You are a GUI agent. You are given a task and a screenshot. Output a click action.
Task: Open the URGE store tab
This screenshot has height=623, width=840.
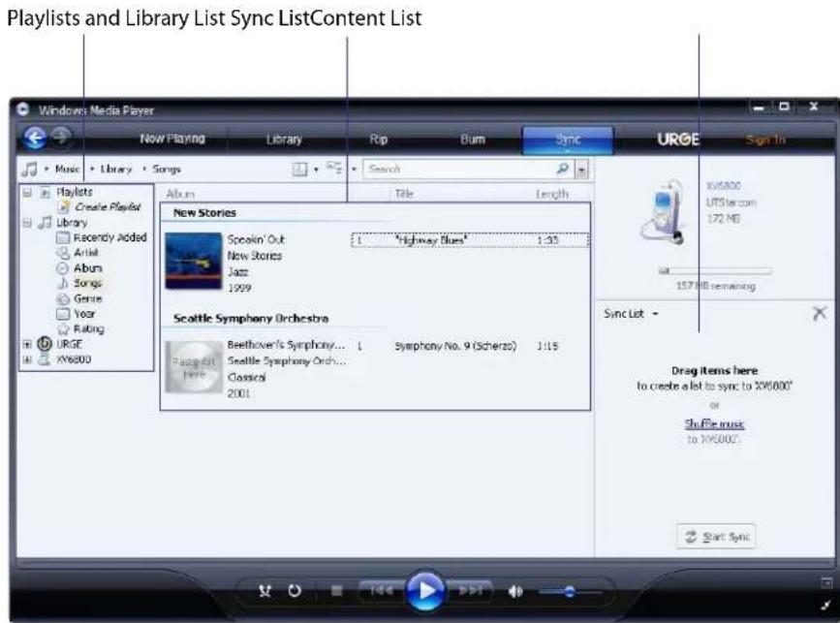(x=678, y=140)
